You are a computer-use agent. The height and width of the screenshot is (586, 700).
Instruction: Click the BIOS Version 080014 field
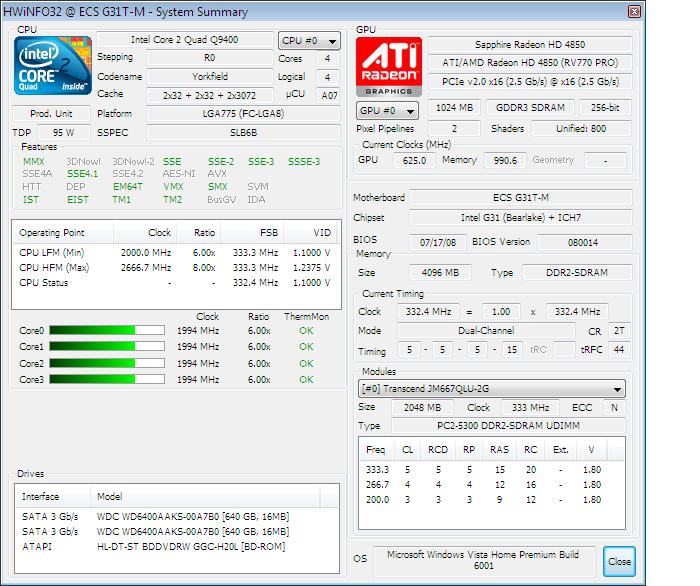pos(585,242)
